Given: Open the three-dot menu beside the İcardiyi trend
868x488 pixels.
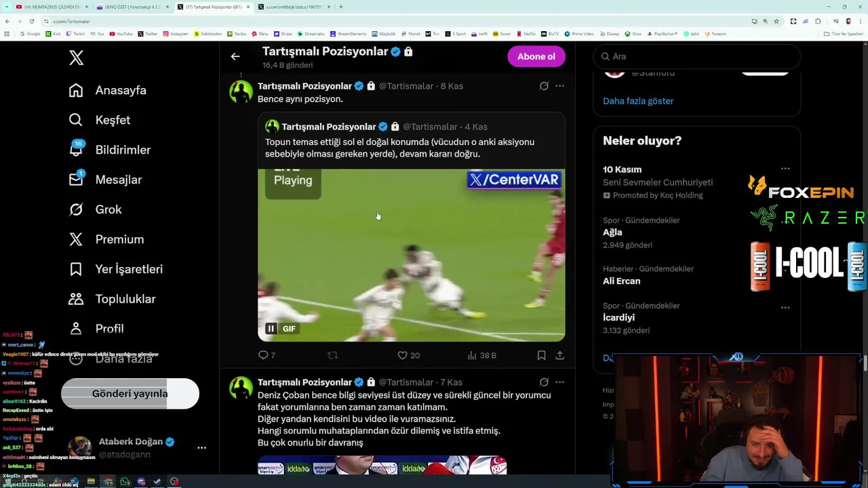Looking at the screenshot, I should click(x=785, y=307).
